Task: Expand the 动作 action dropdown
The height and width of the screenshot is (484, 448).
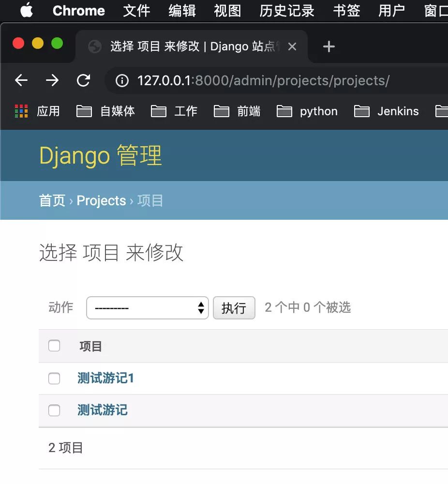Action: (x=147, y=308)
